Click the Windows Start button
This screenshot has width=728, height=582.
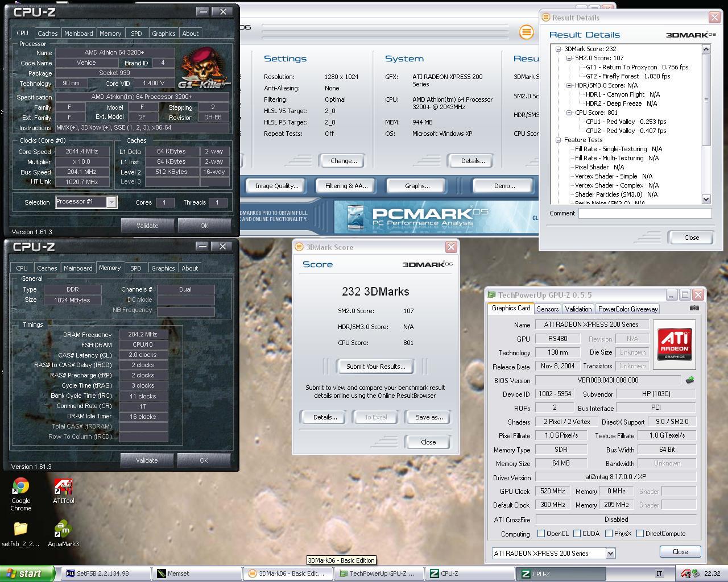(x=27, y=573)
